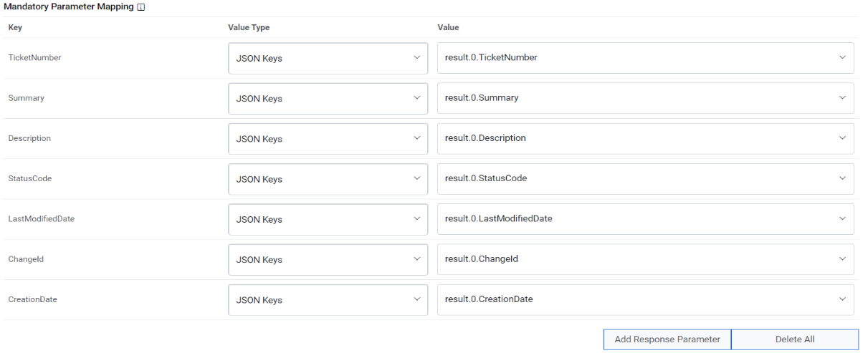This screenshot has height=353, width=868.
Task: Click the Value Type column header
Action: tap(249, 28)
